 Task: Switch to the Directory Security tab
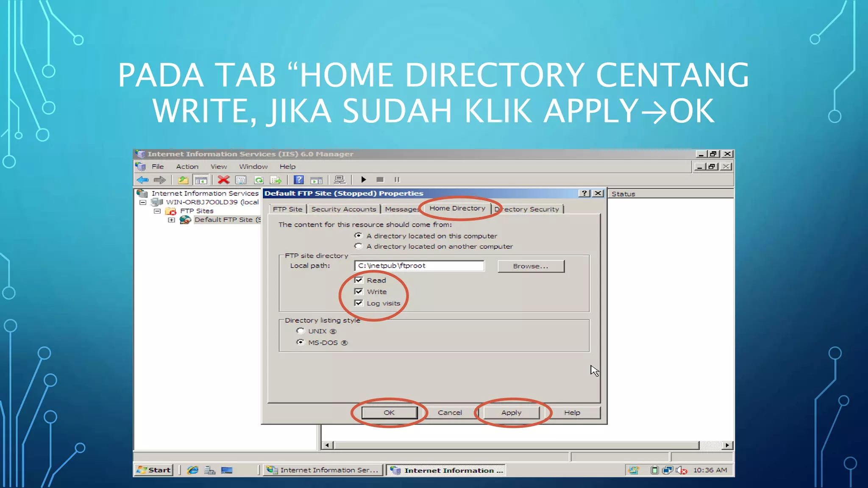(x=527, y=209)
